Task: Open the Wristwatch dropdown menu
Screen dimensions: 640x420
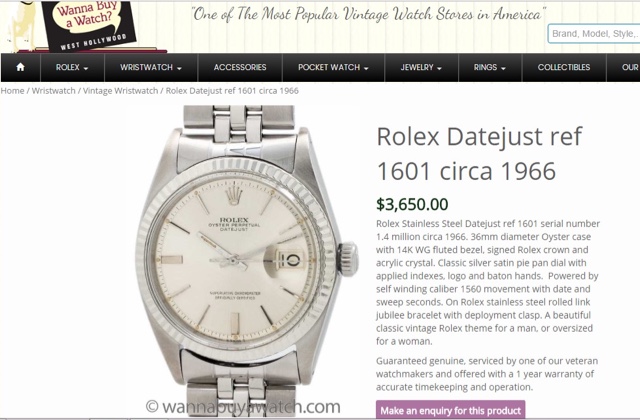Action: point(151,67)
